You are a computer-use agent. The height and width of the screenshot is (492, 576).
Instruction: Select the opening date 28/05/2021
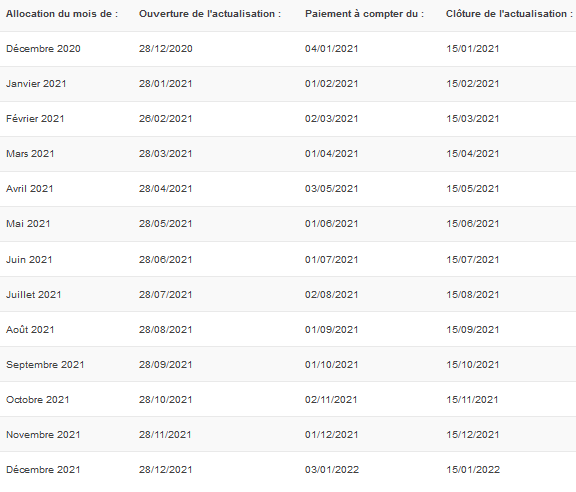(166, 224)
